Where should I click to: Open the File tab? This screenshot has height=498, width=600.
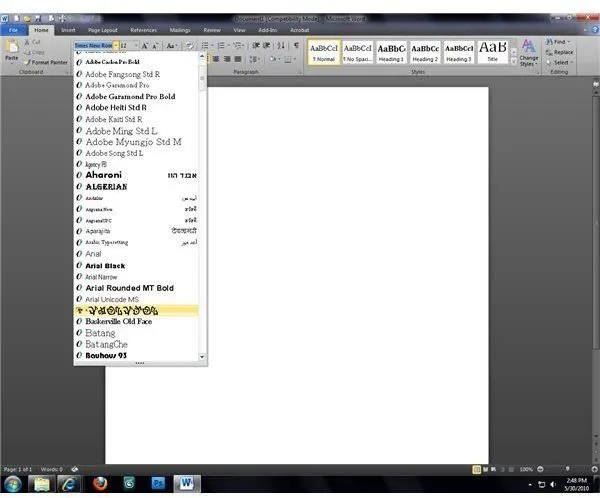click(14, 30)
